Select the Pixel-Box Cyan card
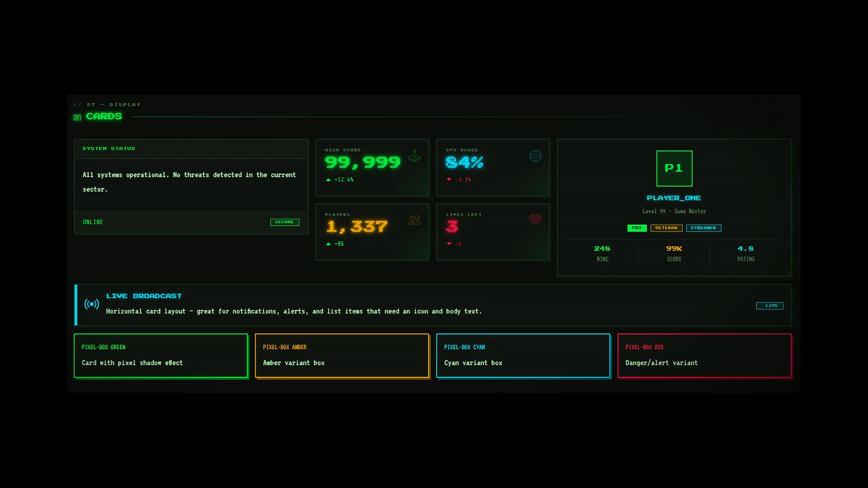Image resolution: width=868 pixels, height=488 pixels. coord(523,356)
